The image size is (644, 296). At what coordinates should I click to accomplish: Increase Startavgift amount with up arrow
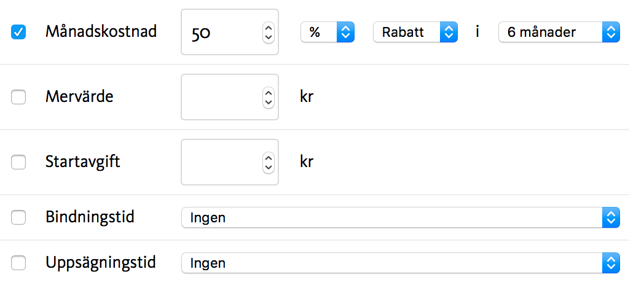pyautogui.click(x=268, y=157)
